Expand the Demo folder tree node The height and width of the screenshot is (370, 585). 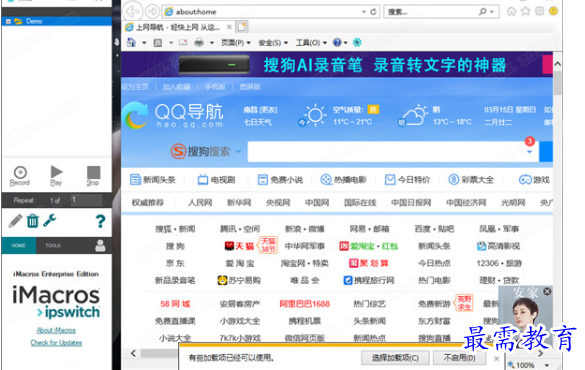tap(8, 21)
